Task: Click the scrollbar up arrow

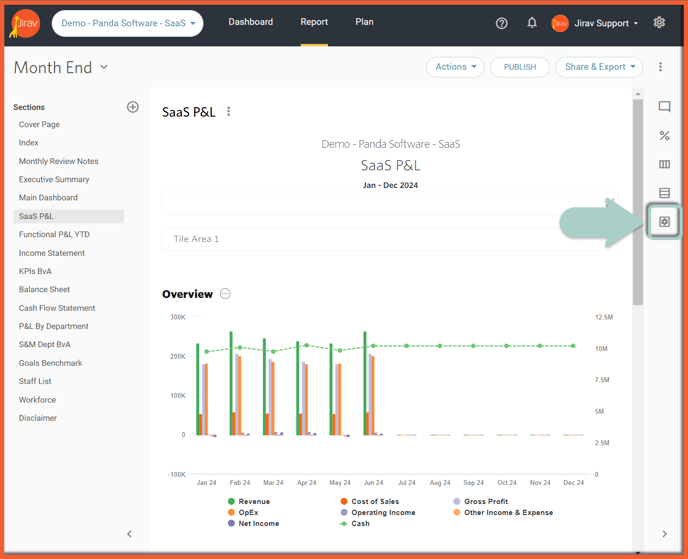Action: coord(638,94)
